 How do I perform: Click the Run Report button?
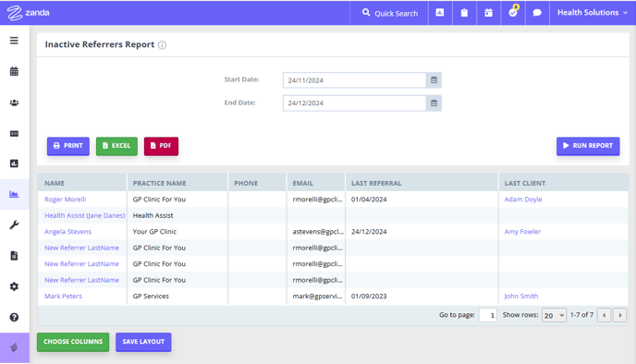pyautogui.click(x=588, y=146)
